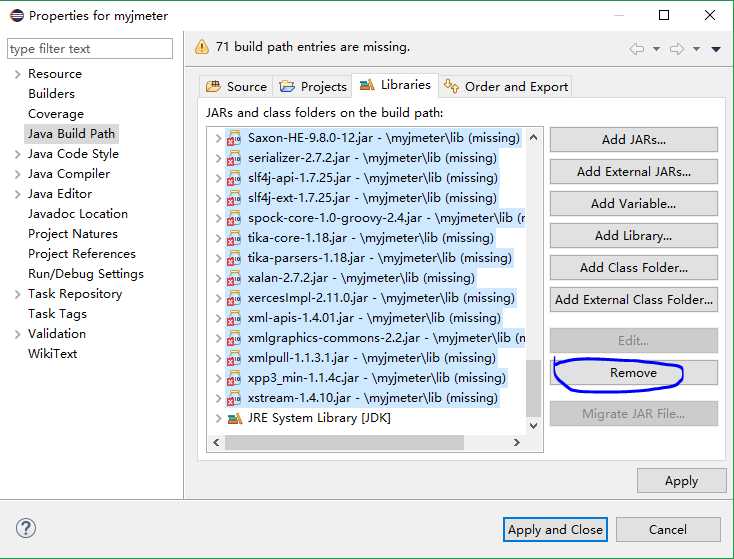Click the slf4j-api-1.7.25.jar jar icon
Image resolution: width=734 pixels, height=559 pixels.
pos(234,179)
